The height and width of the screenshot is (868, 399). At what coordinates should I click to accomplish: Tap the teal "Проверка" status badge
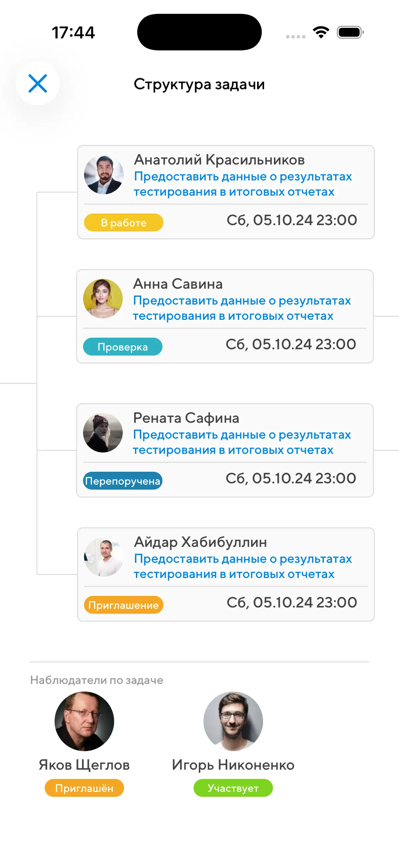[x=122, y=347]
